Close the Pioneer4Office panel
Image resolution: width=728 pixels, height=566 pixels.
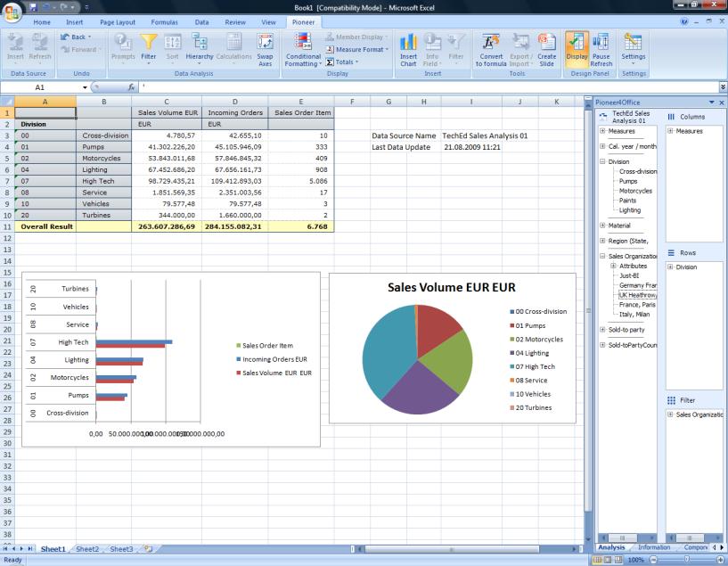pyautogui.click(x=722, y=103)
